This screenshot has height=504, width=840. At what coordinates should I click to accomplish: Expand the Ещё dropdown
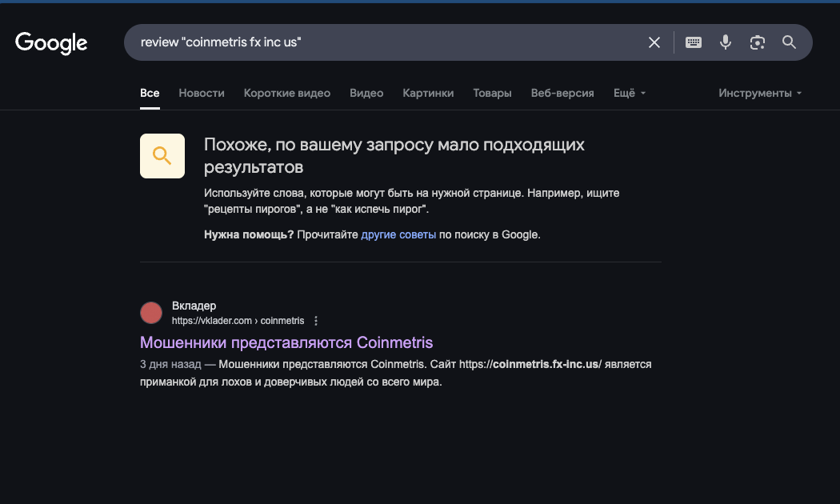click(x=629, y=93)
